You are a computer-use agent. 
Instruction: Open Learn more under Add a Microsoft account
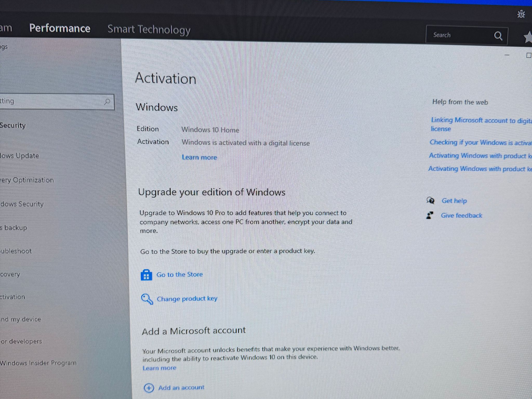click(x=159, y=368)
